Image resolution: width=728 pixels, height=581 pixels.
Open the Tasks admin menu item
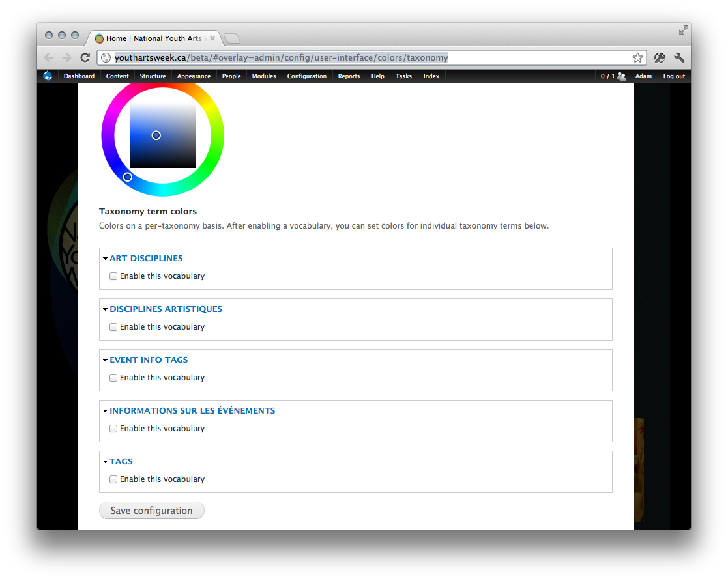click(403, 76)
